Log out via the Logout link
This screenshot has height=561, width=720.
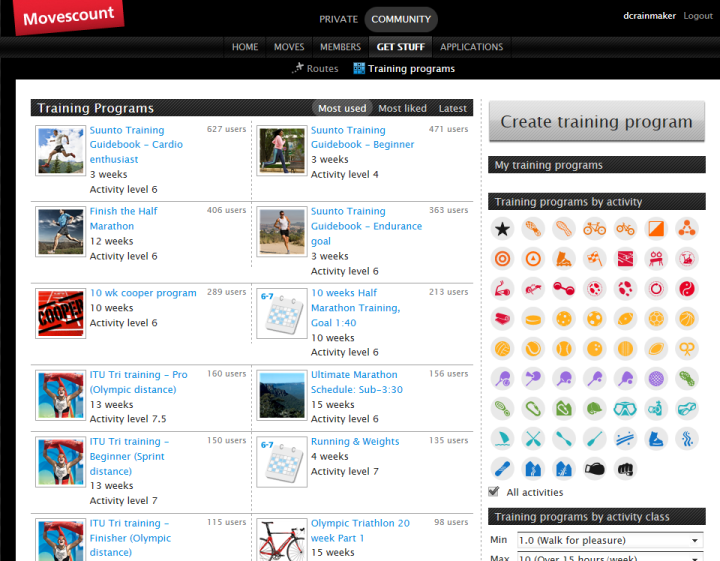698,16
